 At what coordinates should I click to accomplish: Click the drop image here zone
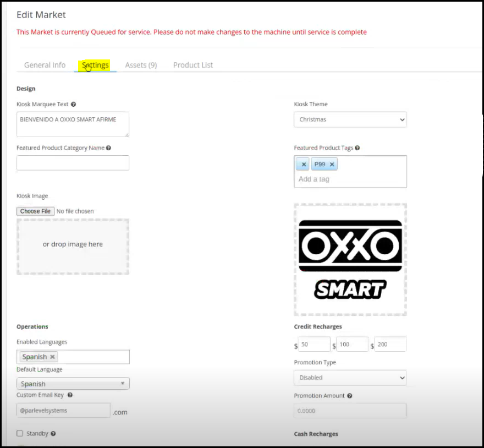(x=73, y=247)
